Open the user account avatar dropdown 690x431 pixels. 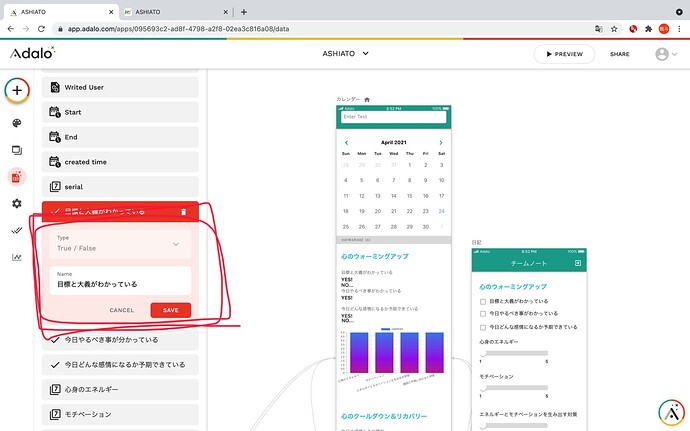click(666, 54)
